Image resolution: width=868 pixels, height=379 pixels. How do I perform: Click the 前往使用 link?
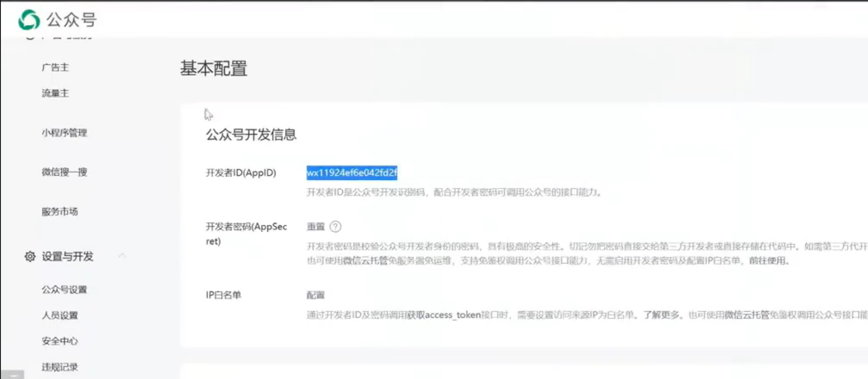[767, 261]
